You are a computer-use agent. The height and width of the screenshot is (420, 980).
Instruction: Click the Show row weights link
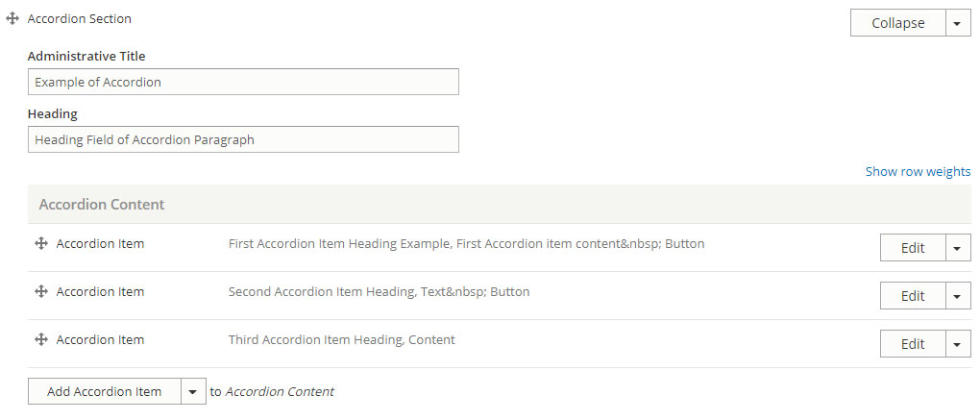pyautogui.click(x=919, y=171)
